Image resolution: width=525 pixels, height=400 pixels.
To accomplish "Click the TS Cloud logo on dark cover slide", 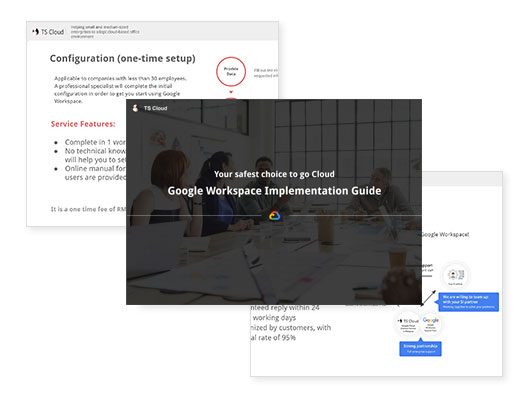I will (x=150, y=108).
